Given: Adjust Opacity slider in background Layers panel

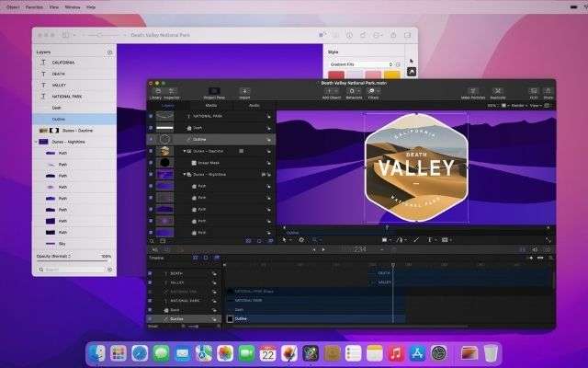Looking at the screenshot, I should (x=74, y=260).
